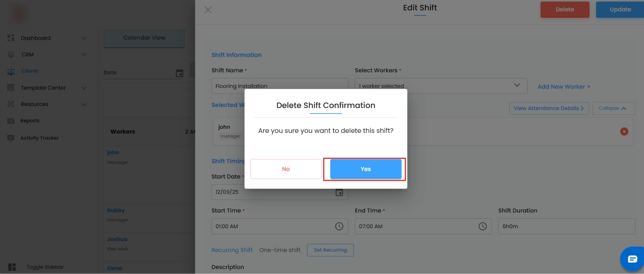Open the Start Date calendar picker icon
Image resolution: width=644 pixels, height=274 pixels.
click(339, 192)
